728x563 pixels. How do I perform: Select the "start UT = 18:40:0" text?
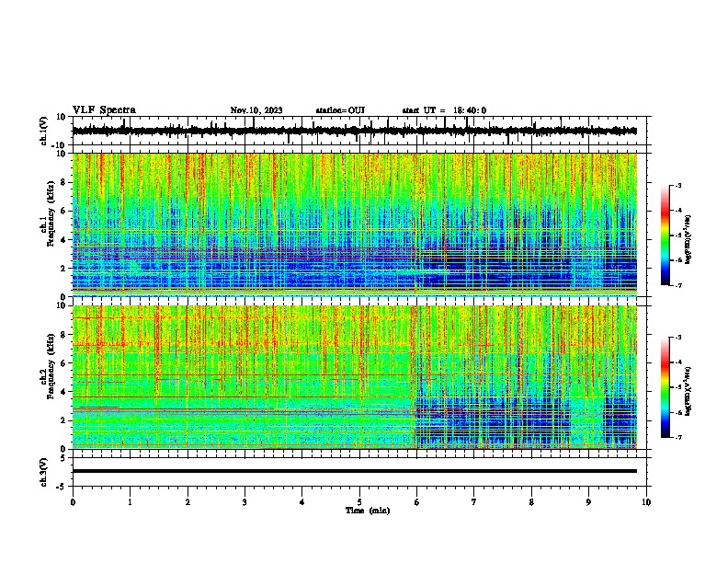[x=444, y=110]
